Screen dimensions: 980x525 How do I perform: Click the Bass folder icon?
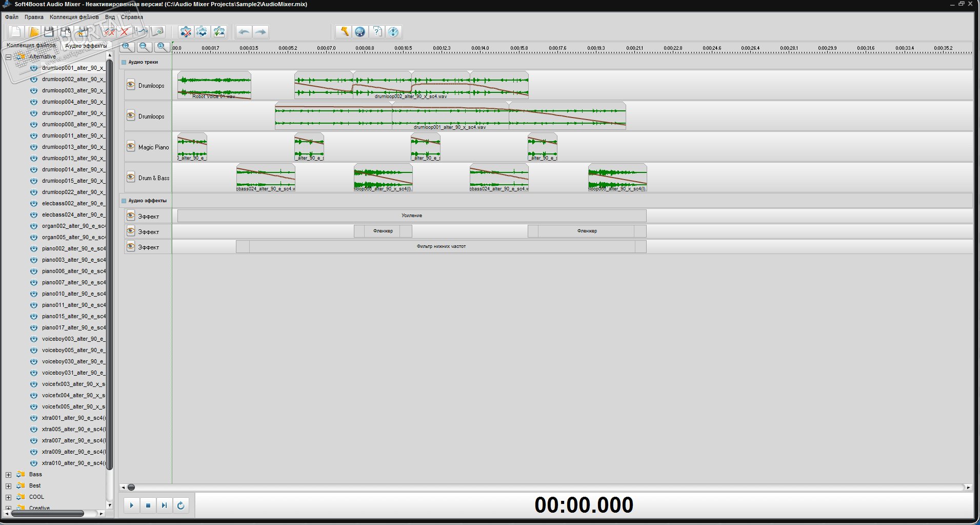coord(21,474)
